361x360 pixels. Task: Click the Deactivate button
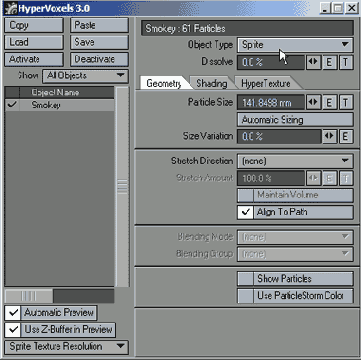click(99, 59)
